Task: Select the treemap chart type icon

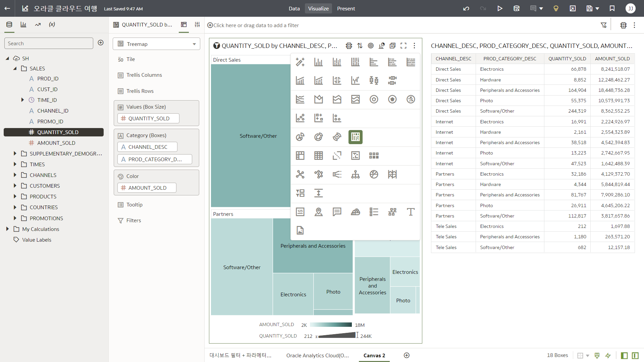Action: point(355,137)
